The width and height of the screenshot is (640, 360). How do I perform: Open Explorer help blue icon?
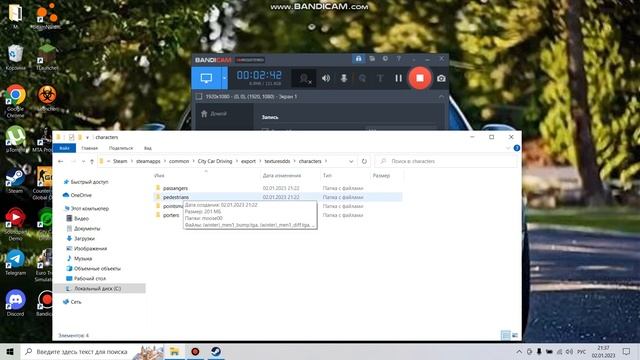click(x=516, y=148)
